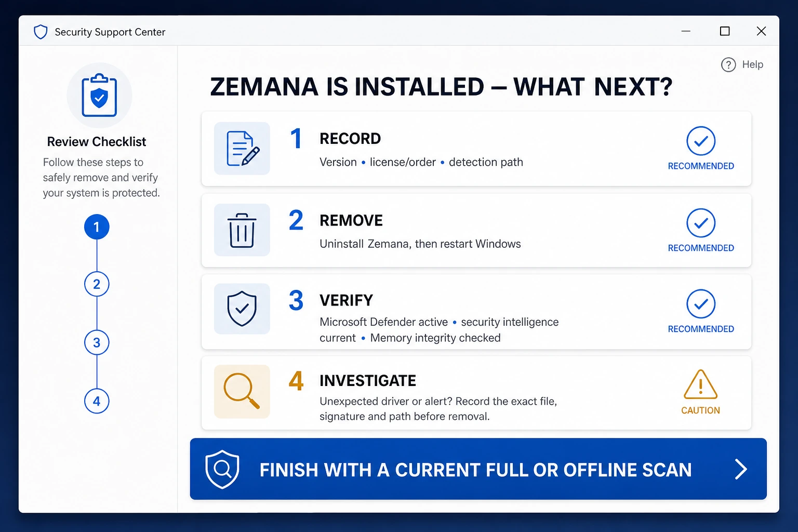This screenshot has width=798, height=532.
Task: Click the CAUTION label on Investigate card
Action: point(700,410)
